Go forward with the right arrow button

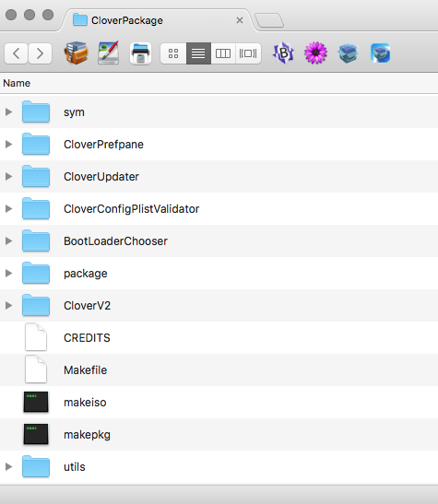pyautogui.click(x=40, y=53)
